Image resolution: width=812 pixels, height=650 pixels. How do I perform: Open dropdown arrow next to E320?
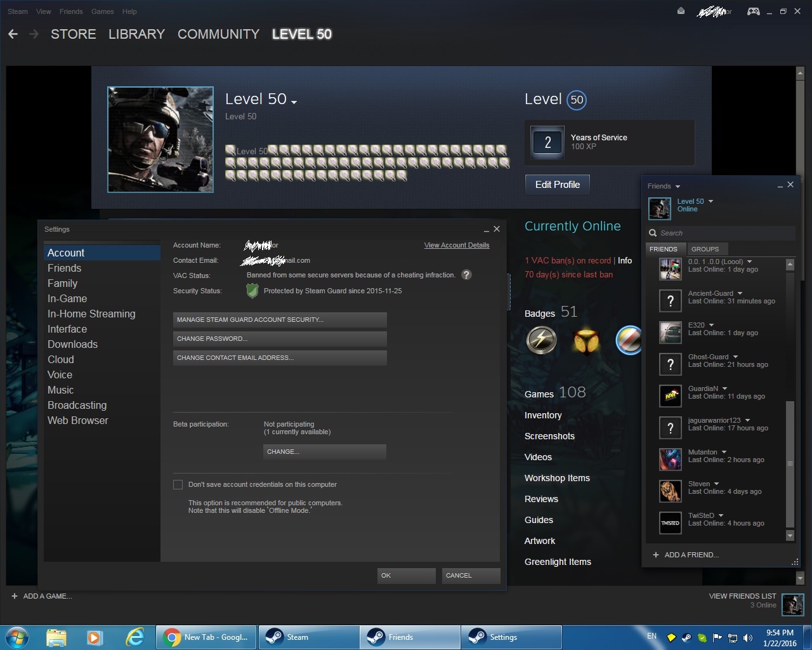click(x=711, y=325)
